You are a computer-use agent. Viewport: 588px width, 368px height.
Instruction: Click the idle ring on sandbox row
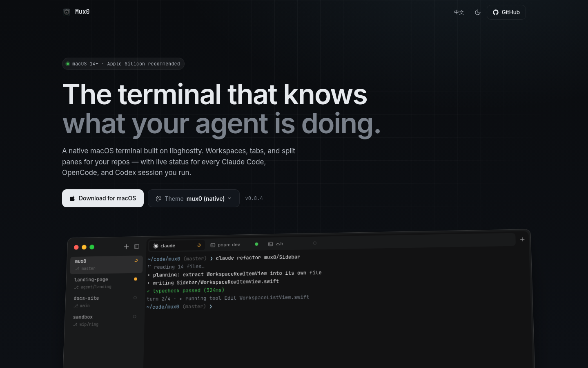point(135,316)
